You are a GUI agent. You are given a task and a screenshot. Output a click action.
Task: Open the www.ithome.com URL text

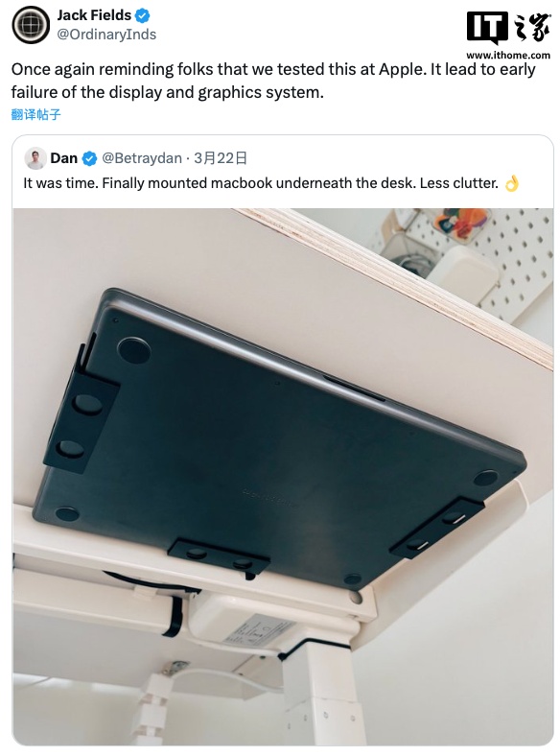[508, 55]
